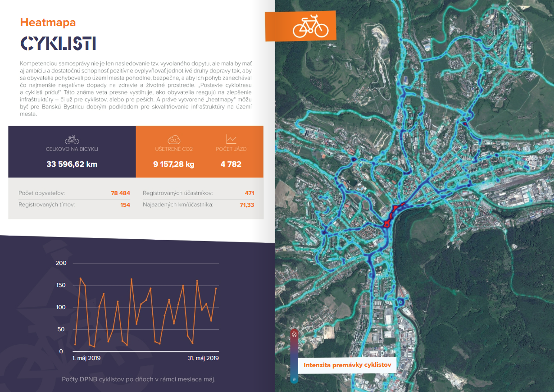Click the 9 157,28 kg saved CO2 value
Viewport: 554px width, 392px height.
click(174, 164)
